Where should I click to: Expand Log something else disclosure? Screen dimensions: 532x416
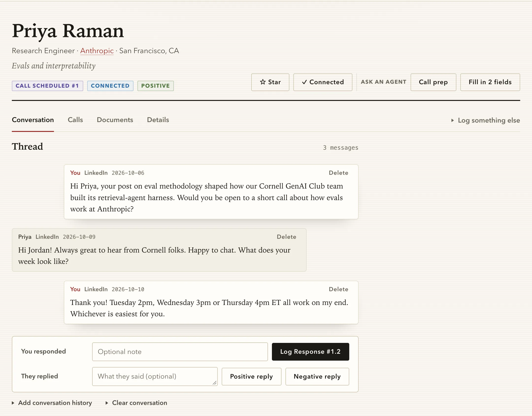tap(485, 120)
